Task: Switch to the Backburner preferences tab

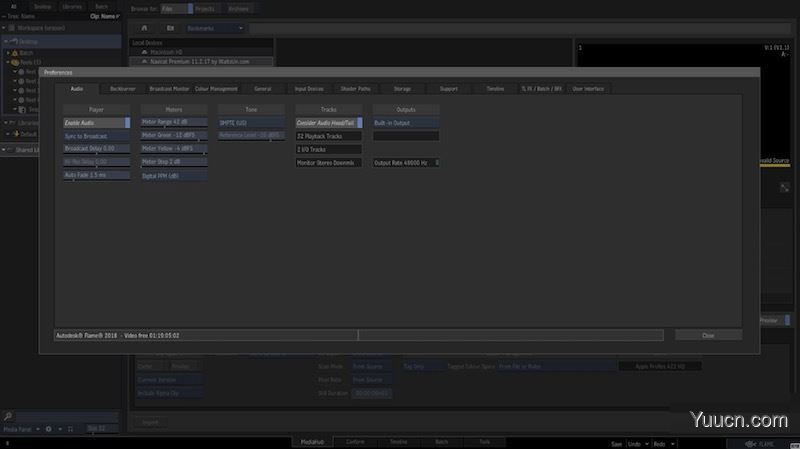Action: [x=122, y=89]
